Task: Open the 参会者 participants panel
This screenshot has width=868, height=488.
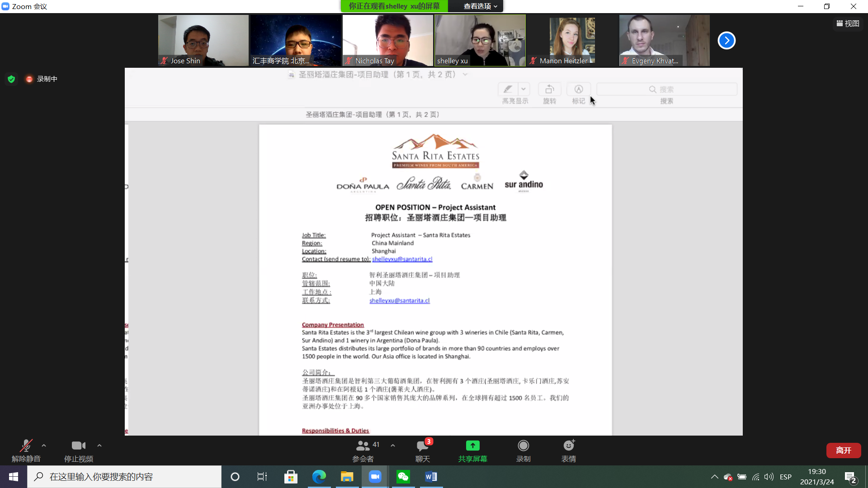Action: (x=364, y=450)
